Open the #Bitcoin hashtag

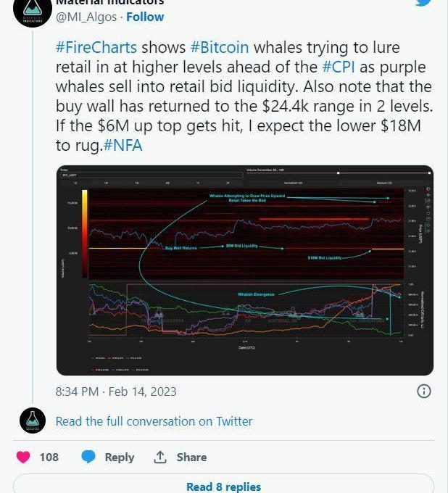tap(220, 47)
